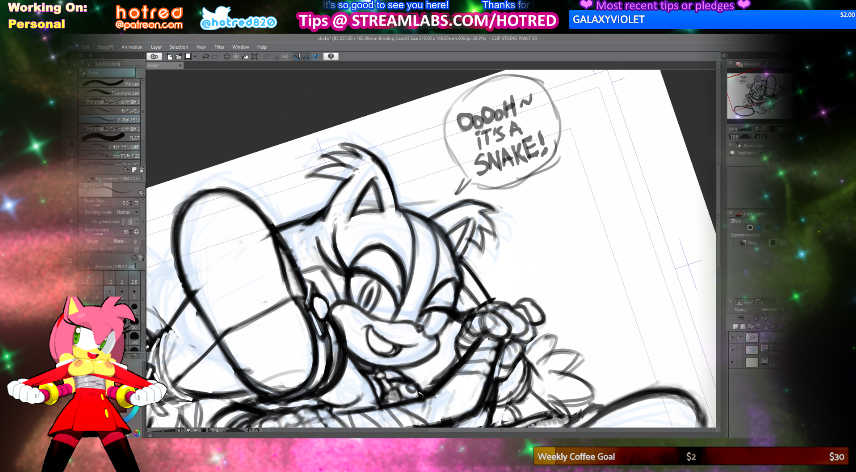Open the Window menu
This screenshot has height=472, width=856.
241,47
